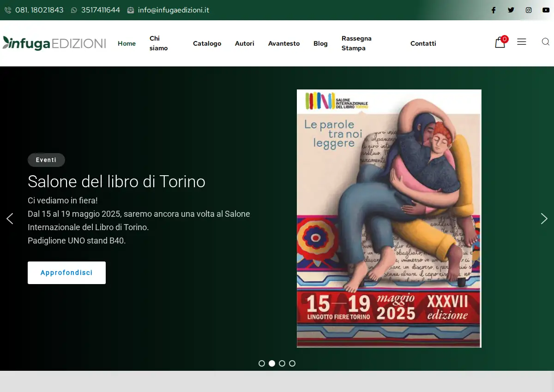Select the fourth carousel dot
This screenshot has height=392, width=554.
coord(292,363)
